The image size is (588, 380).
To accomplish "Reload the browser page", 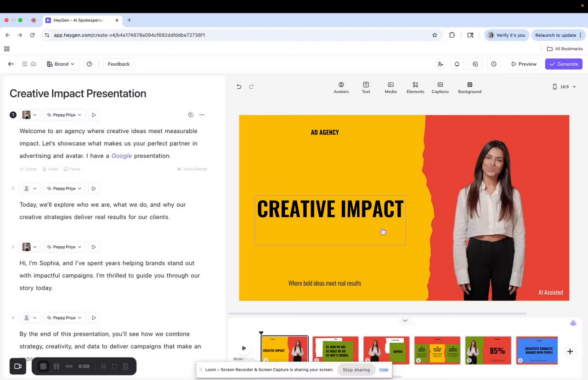I will coord(32,35).
